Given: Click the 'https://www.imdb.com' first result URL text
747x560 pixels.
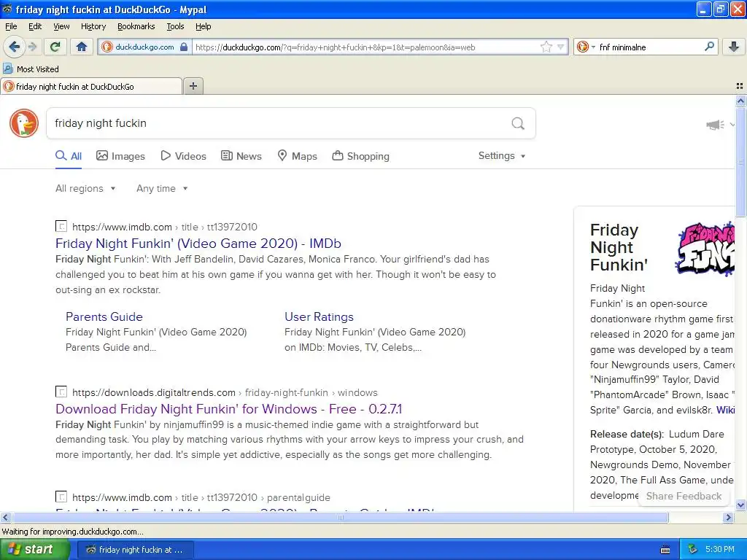Looking at the screenshot, I should coord(122,227).
